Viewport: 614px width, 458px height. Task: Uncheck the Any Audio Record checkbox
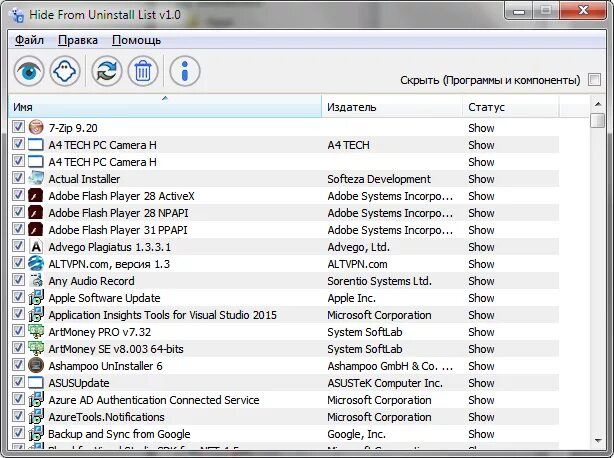pos(18,280)
